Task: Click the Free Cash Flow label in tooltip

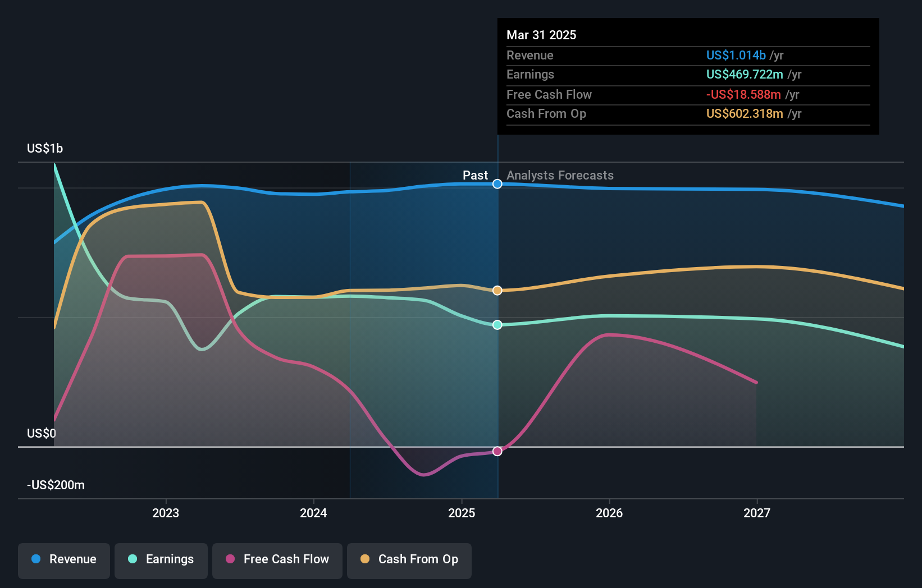Action: click(549, 94)
